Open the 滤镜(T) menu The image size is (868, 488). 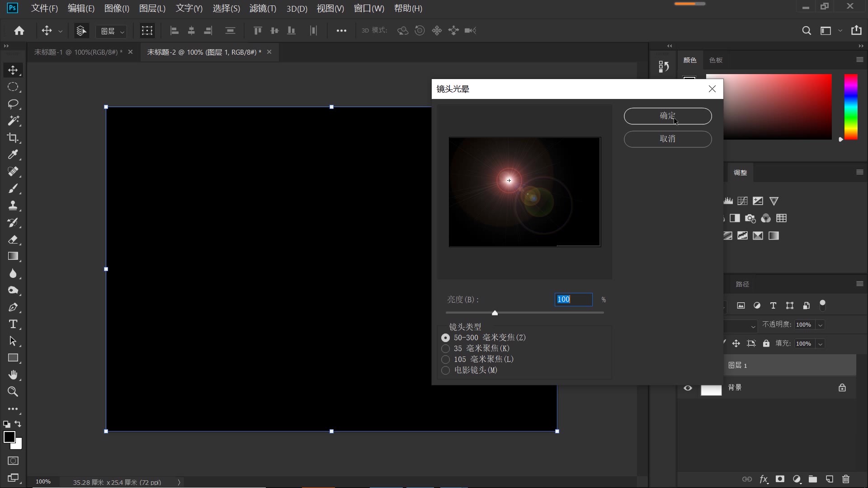pyautogui.click(x=263, y=9)
